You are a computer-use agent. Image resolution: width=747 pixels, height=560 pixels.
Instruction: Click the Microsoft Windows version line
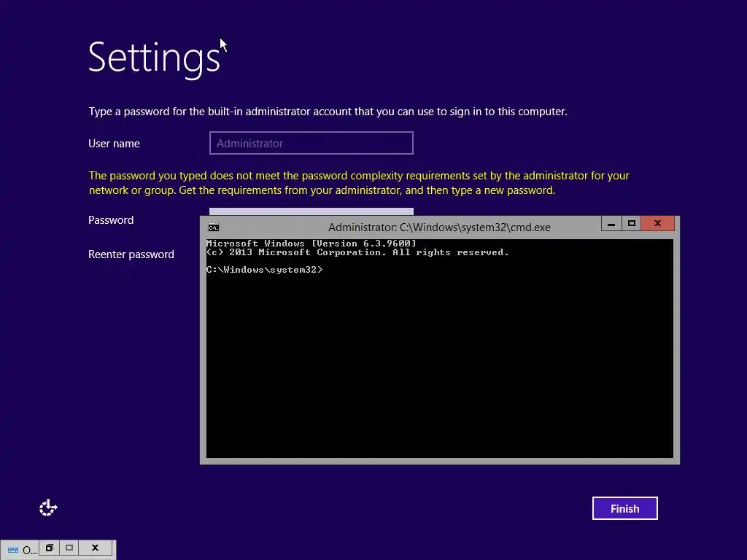click(x=311, y=244)
